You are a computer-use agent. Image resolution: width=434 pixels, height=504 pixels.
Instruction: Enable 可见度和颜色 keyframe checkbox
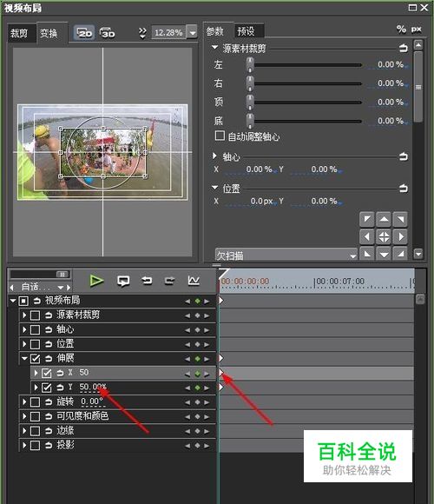point(35,416)
